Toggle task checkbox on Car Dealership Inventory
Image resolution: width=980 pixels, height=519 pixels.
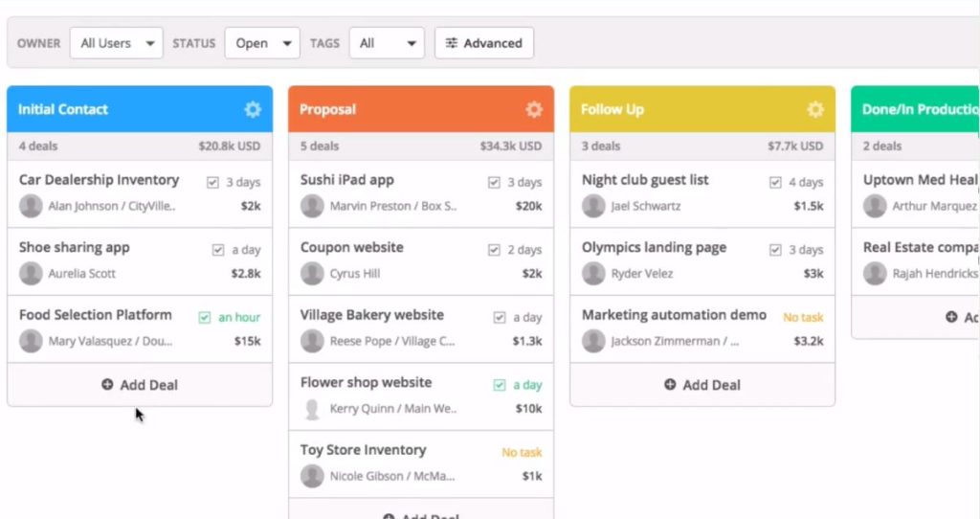212,182
